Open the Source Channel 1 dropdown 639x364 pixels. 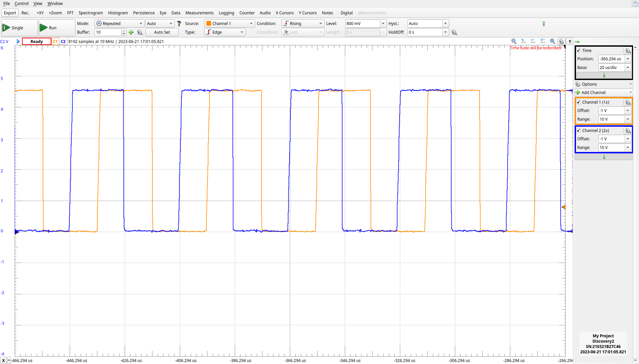coord(229,23)
